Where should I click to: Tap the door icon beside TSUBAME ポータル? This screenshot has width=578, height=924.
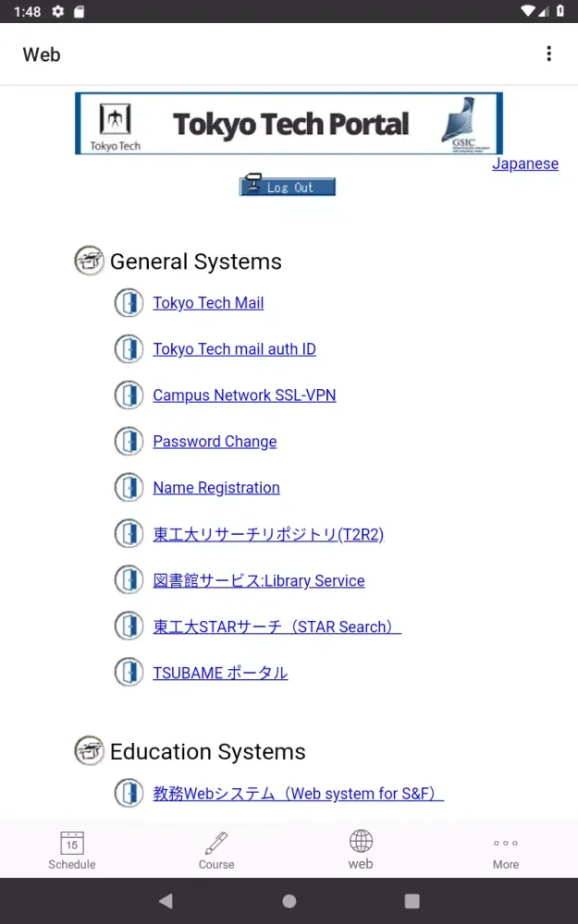click(129, 673)
